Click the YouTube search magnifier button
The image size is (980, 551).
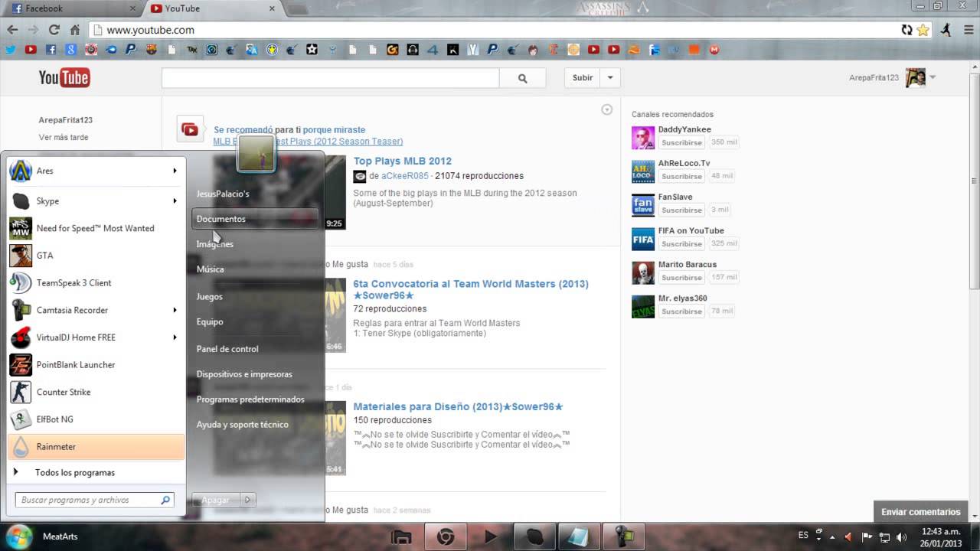pos(522,77)
